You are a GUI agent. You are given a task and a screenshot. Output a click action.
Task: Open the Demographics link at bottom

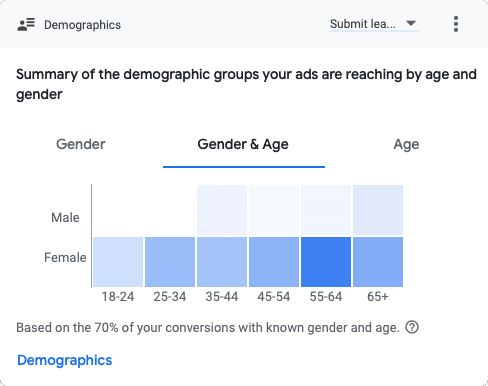pyautogui.click(x=65, y=360)
